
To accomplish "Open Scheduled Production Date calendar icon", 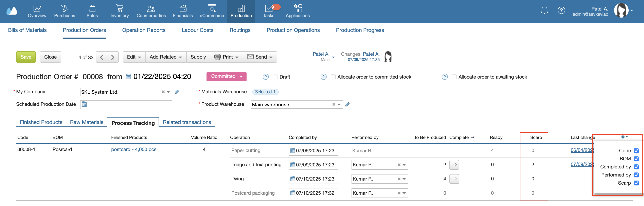I will coord(84,104).
